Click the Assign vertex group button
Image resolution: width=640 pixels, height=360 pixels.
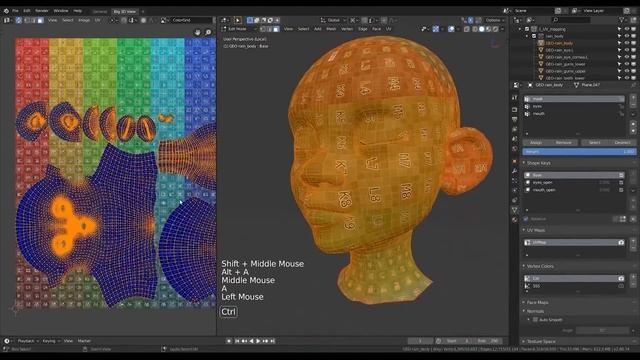[536, 142]
